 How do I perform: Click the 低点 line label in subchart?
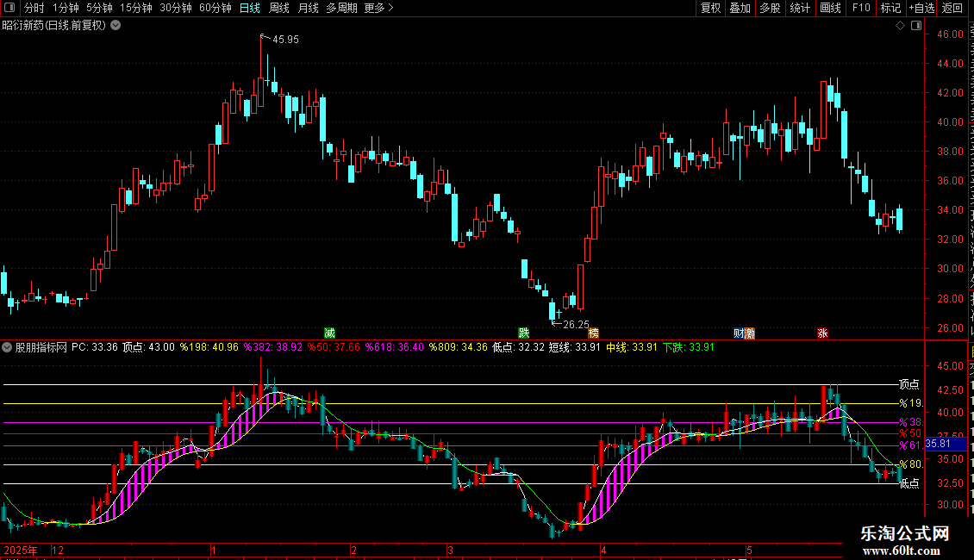point(909,483)
